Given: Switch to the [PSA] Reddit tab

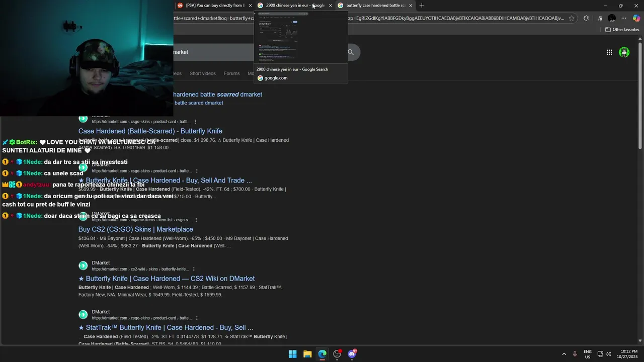Looking at the screenshot, I should click(215, 6).
